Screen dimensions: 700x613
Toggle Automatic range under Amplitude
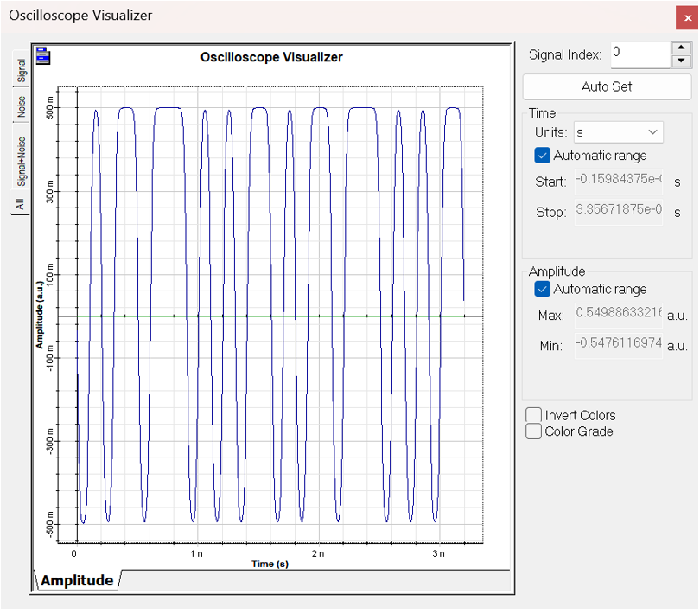click(x=543, y=289)
